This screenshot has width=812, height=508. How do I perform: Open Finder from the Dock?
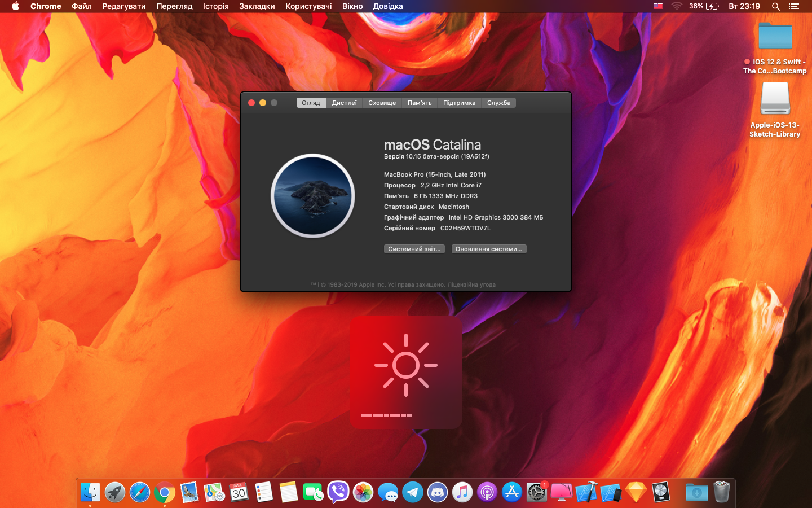[90, 492]
